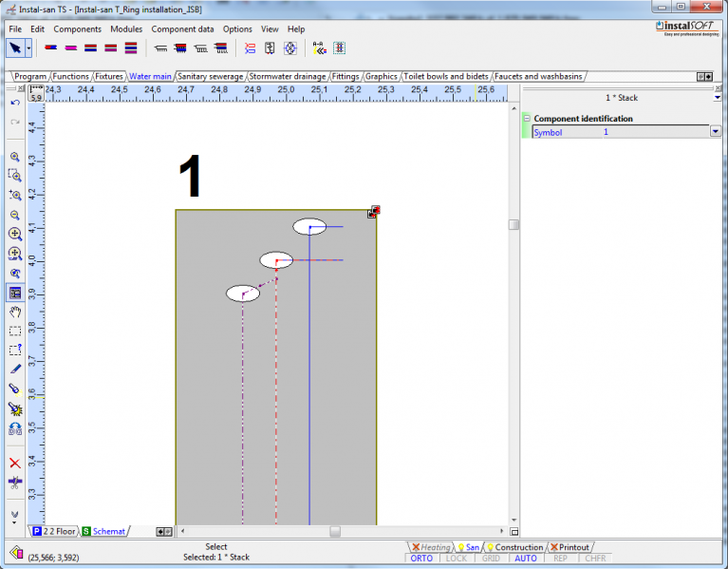Select the arrow pointer tool

[14, 47]
